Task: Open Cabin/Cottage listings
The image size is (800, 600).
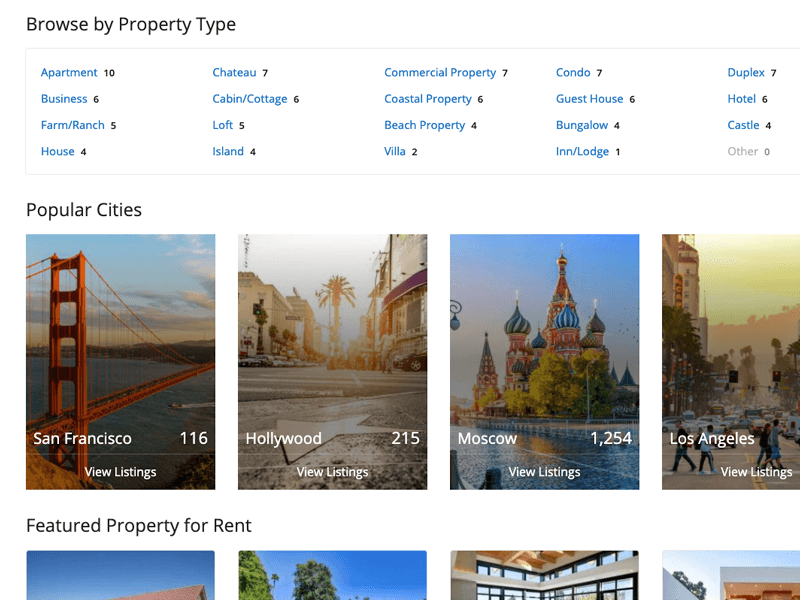Action: pyautogui.click(x=249, y=99)
